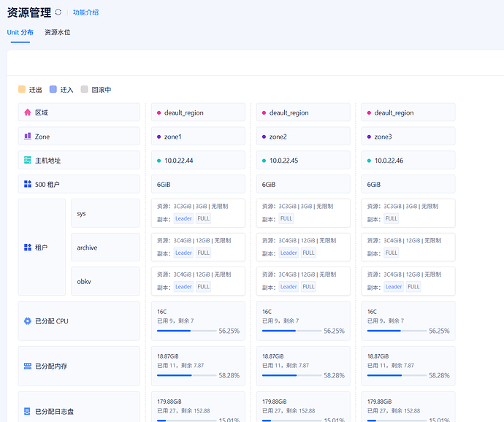This screenshot has height=422, width=504.
Task: Click the 租户 group icon
Action: pos(28,248)
